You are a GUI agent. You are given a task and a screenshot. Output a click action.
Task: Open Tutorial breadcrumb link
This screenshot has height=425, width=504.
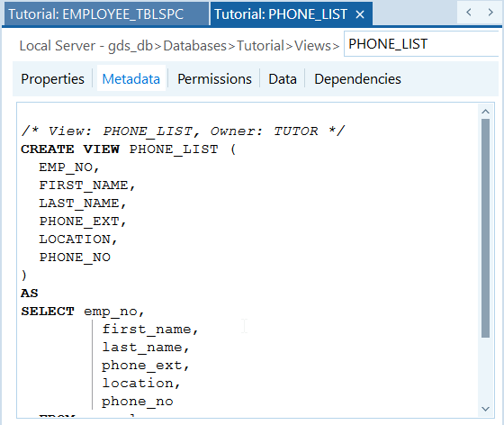261,46
